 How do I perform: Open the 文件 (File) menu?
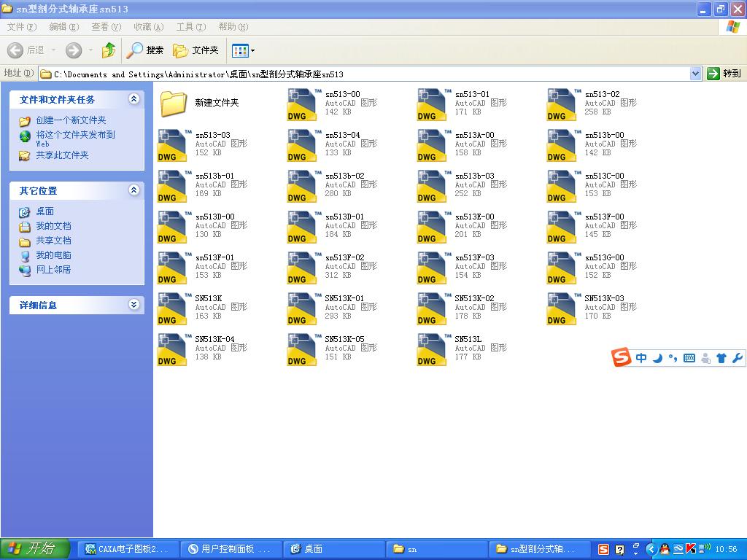tap(21, 27)
